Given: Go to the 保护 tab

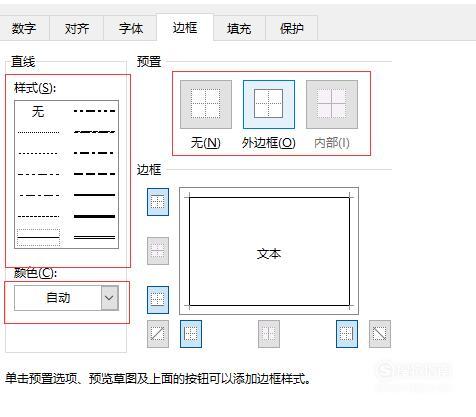Looking at the screenshot, I should click(292, 28).
